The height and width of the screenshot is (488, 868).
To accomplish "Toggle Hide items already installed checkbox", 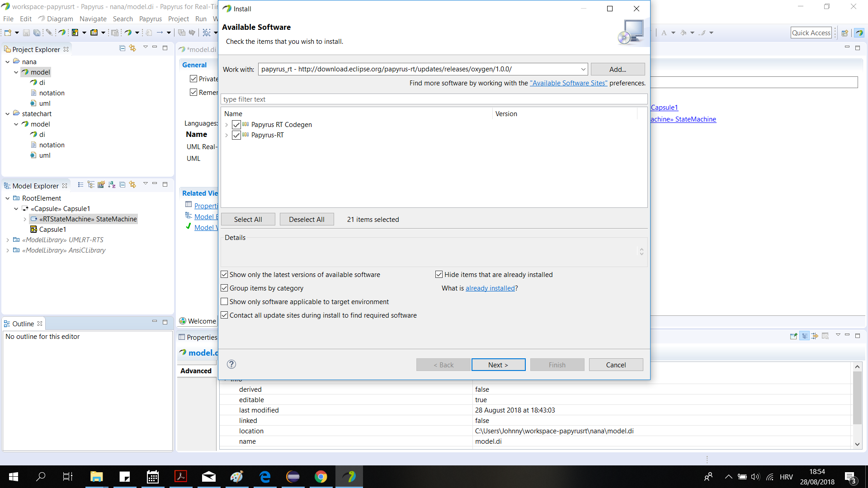I will (x=439, y=274).
